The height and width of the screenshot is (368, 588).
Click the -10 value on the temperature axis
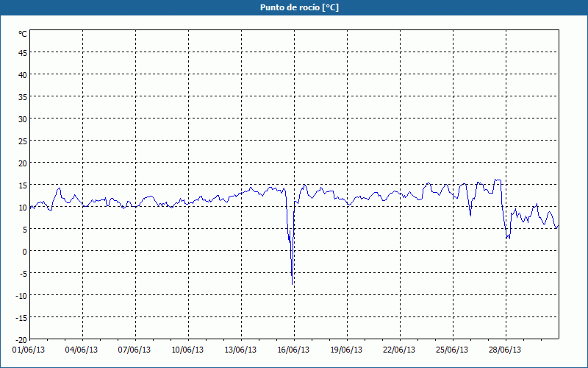coord(21,296)
